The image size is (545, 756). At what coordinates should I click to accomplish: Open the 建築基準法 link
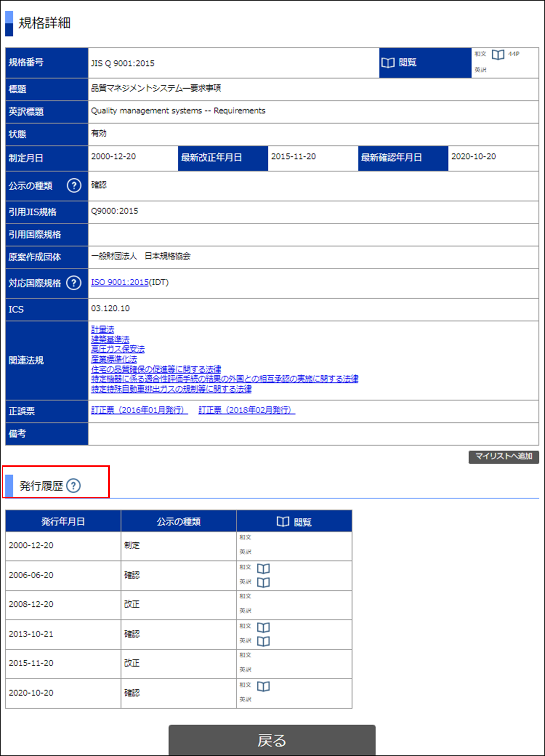(110, 339)
